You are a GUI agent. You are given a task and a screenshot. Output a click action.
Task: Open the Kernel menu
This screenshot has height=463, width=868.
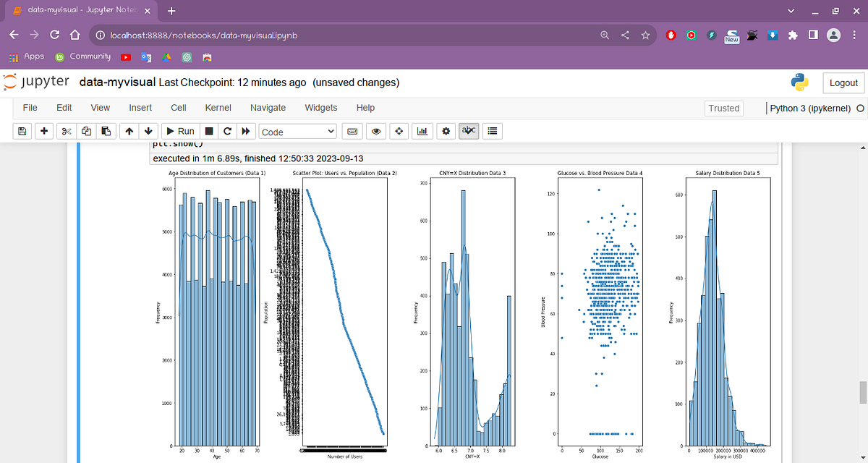click(218, 107)
